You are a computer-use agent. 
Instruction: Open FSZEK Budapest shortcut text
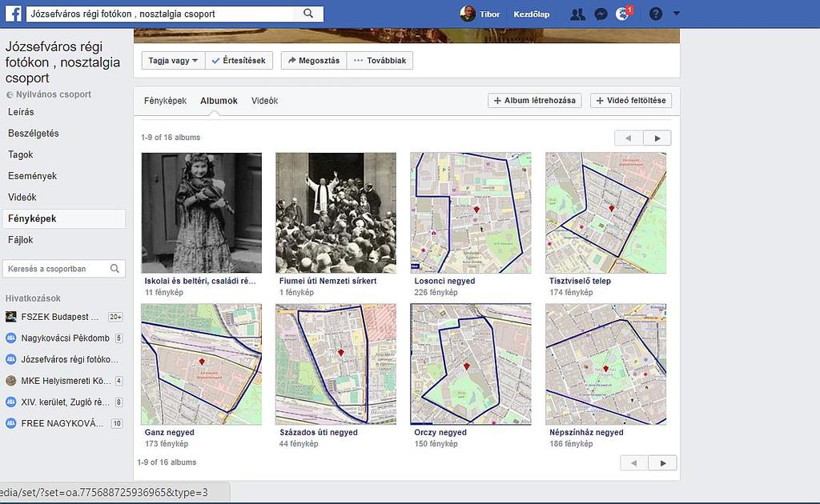tap(59, 317)
